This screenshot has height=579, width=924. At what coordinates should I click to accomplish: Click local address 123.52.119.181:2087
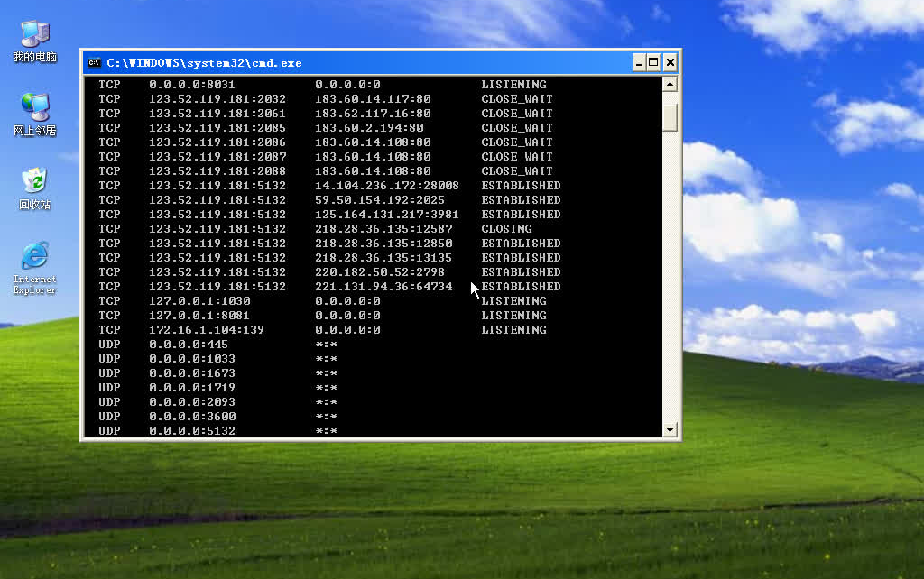217,157
